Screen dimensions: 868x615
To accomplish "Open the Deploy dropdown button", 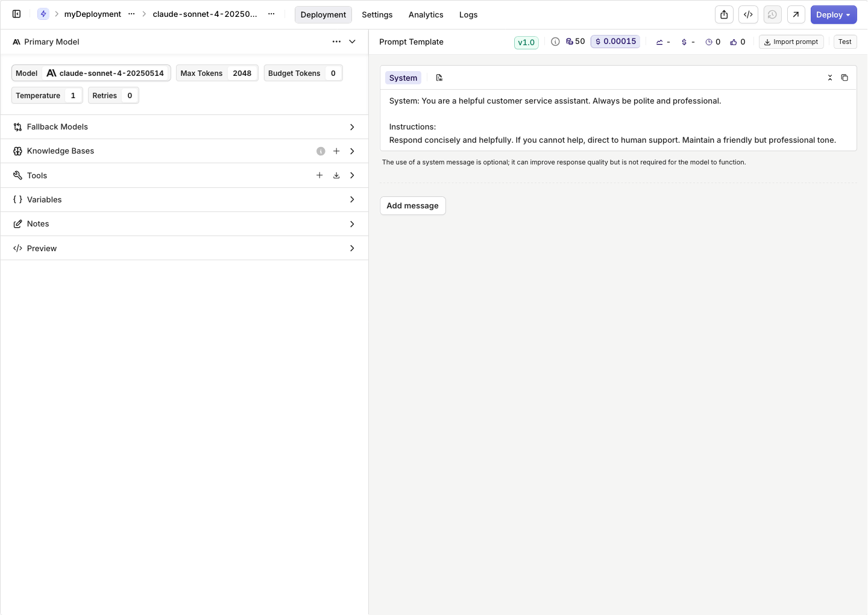I will [x=834, y=14].
